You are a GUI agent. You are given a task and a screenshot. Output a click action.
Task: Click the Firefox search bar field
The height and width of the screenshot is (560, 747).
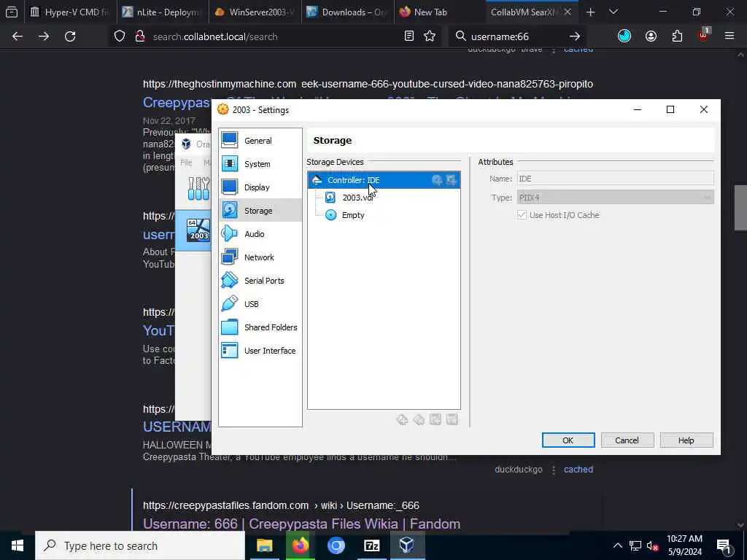tap(517, 36)
